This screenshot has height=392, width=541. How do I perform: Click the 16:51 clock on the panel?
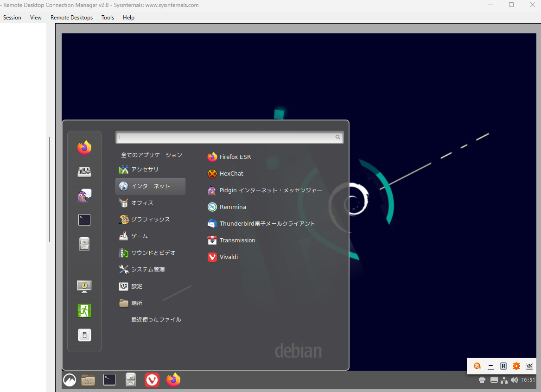(x=528, y=380)
